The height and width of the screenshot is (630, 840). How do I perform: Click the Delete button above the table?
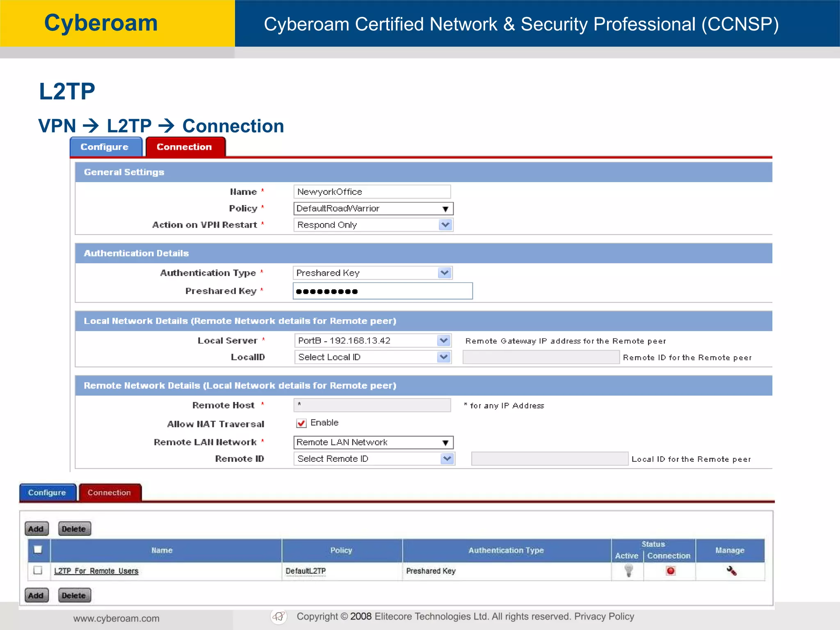pyautogui.click(x=74, y=529)
